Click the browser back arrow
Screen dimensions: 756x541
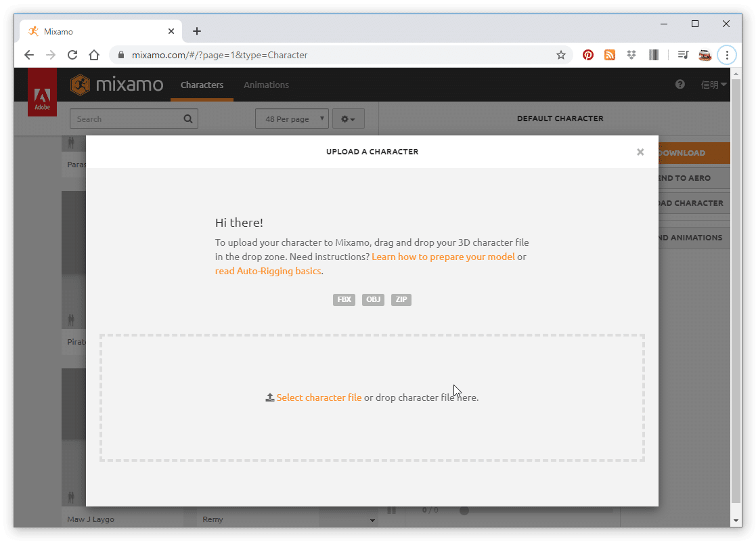click(29, 55)
